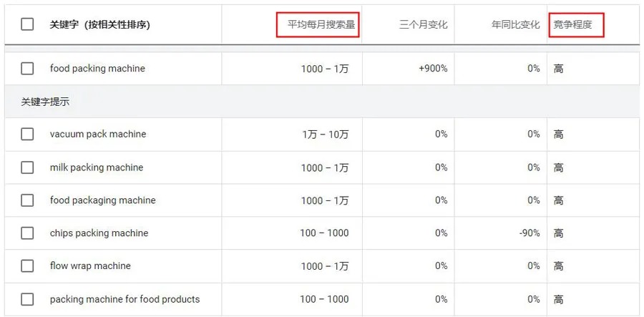Image resolution: width=644 pixels, height=317 pixels.
Task: Sort by 平均每月搜索量 column header
Action: (x=321, y=24)
